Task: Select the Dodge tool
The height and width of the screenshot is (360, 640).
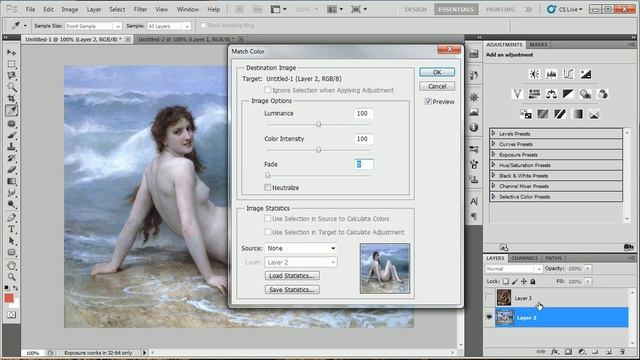Action: [11, 204]
